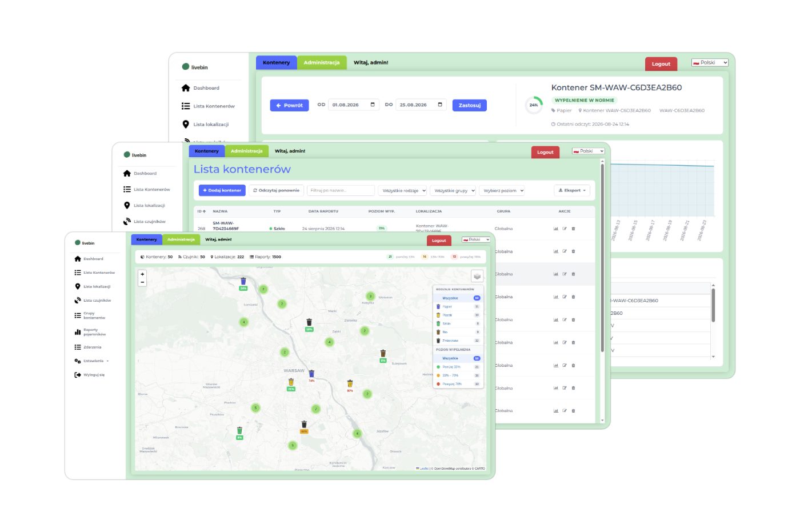The height and width of the screenshot is (532, 800).
Task: Click the Grupy kontenerów icon in map window sidebar
Action: 78,315
